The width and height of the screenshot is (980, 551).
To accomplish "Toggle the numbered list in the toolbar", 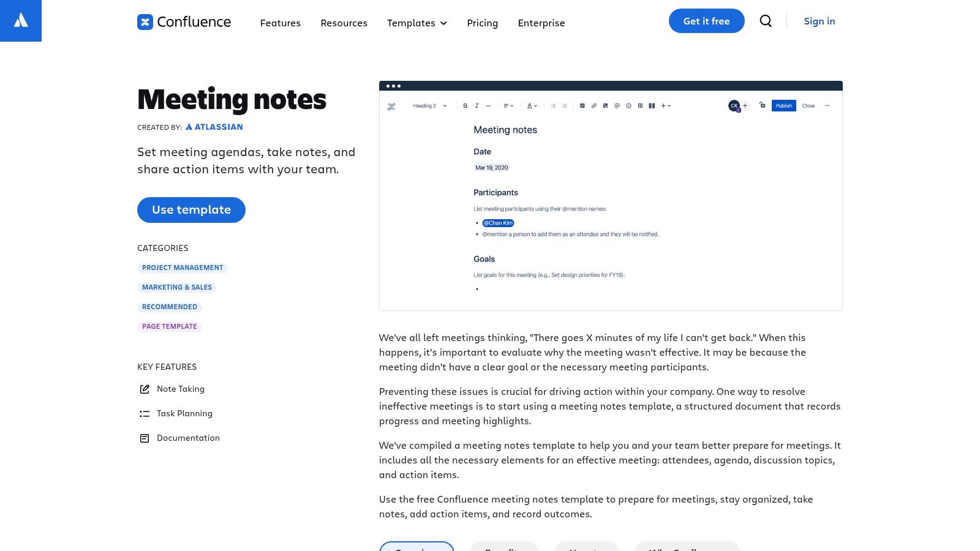I will [x=564, y=105].
